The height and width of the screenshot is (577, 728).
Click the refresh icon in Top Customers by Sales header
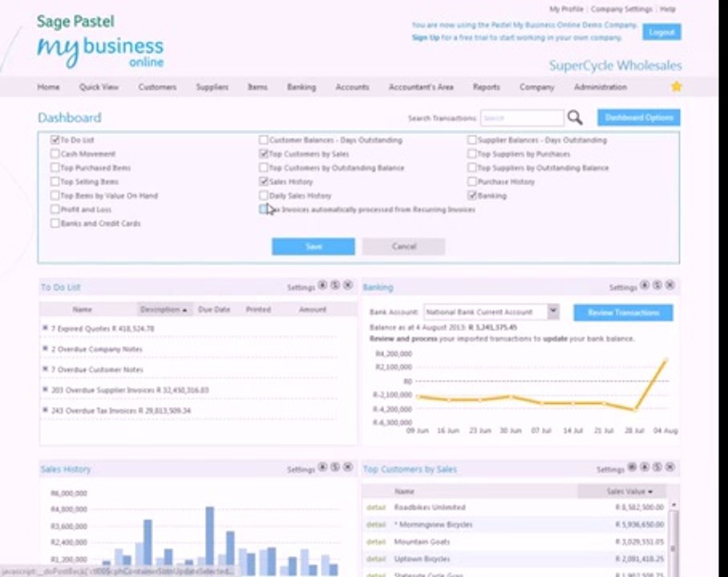point(657,467)
